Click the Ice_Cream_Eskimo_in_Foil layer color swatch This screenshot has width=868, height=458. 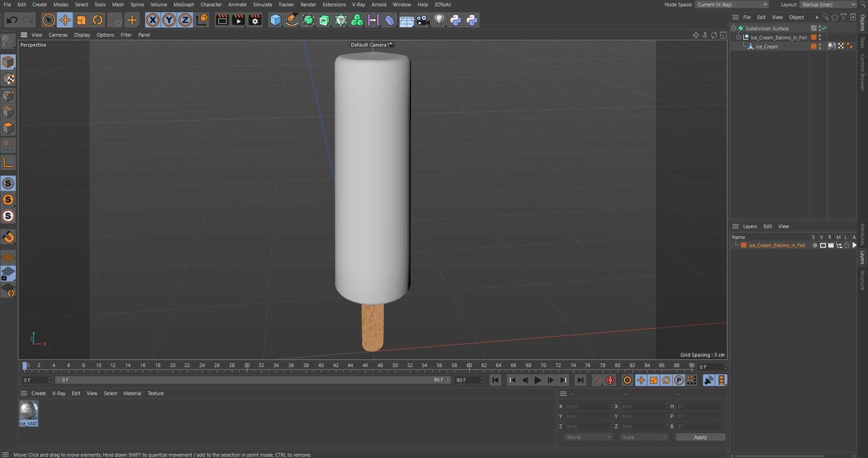click(x=743, y=245)
